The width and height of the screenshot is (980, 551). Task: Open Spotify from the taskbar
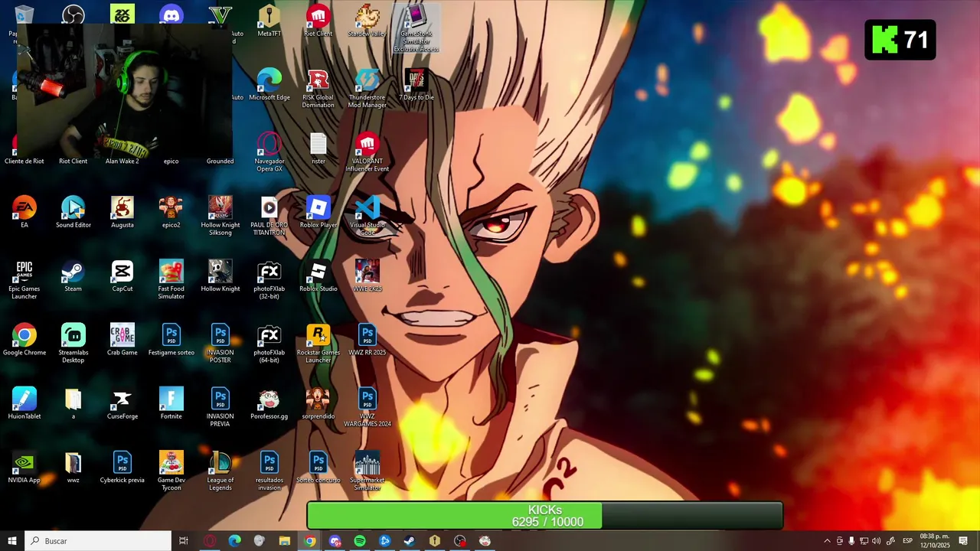[360, 541]
